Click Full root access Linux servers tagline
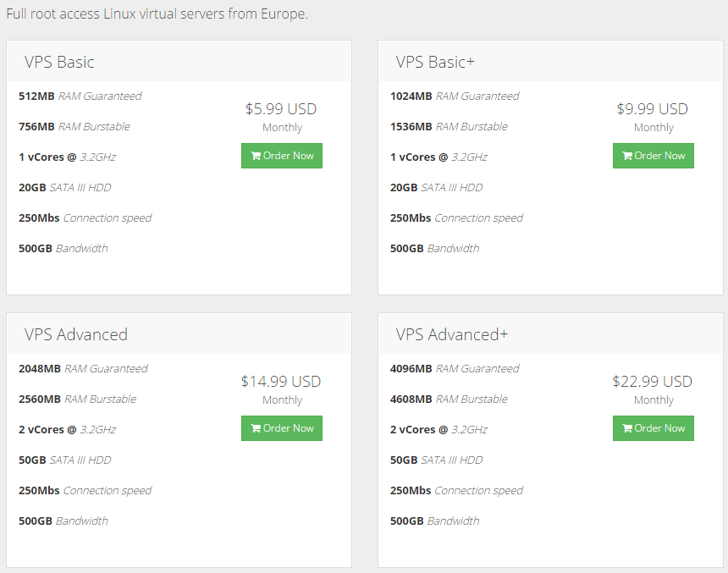This screenshot has height=573, width=728. pyautogui.click(x=157, y=14)
